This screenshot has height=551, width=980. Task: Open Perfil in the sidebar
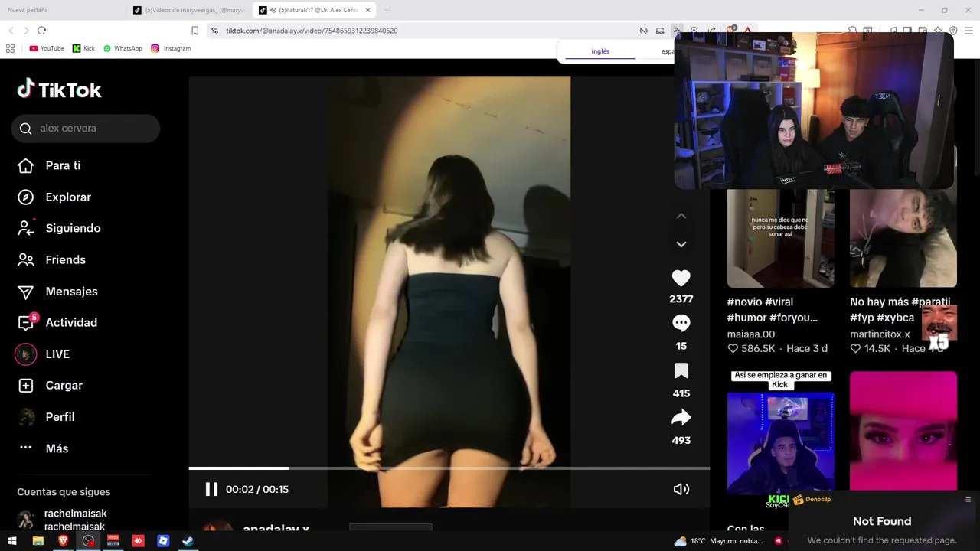click(x=60, y=417)
